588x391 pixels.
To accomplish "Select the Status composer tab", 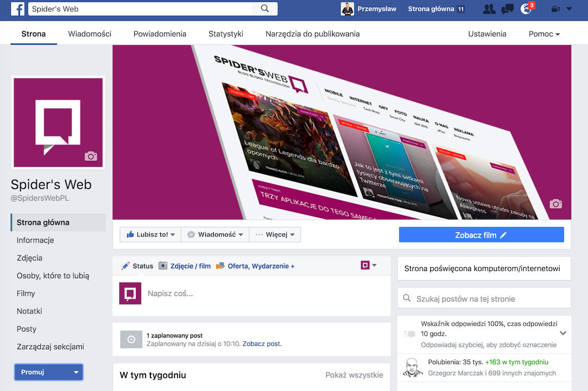I will pos(138,266).
